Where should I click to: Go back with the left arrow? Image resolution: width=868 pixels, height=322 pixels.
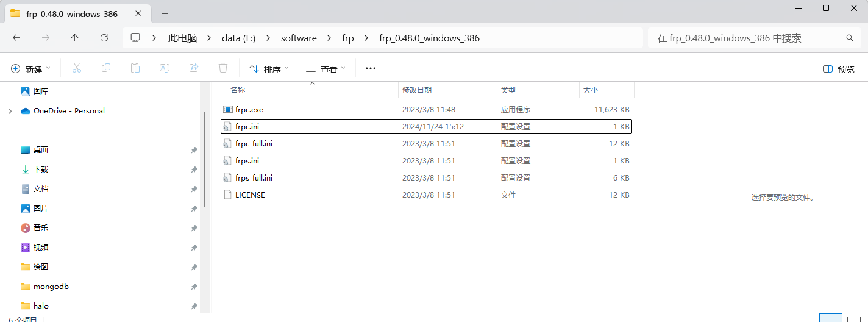pos(16,38)
